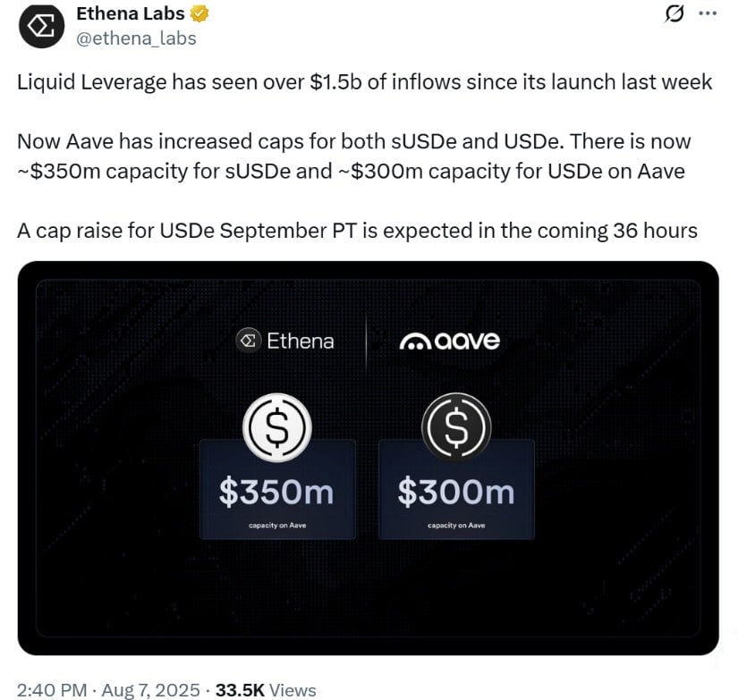
Task: Open the Ethena Labs display name
Action: point(131,13)
